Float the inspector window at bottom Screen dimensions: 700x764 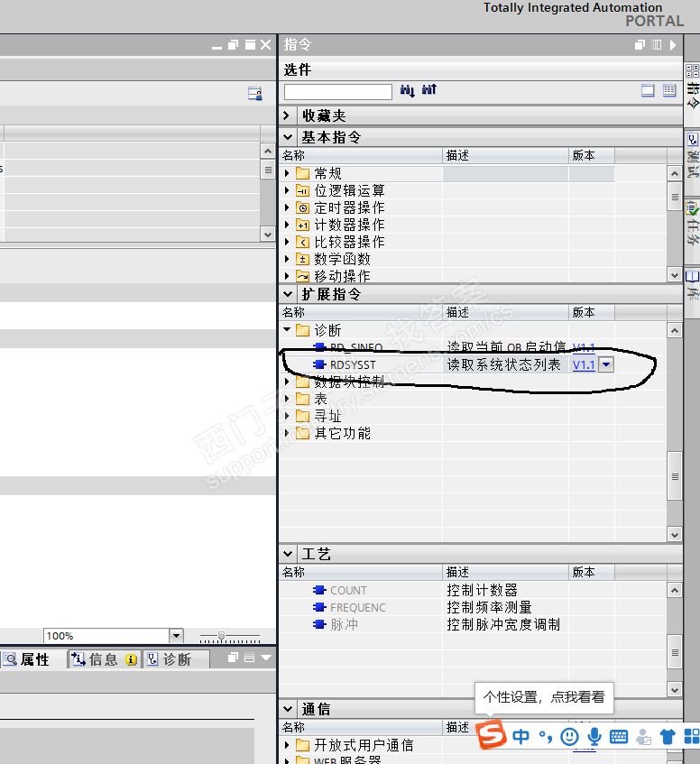pyautogui.click(x=233, y=658)
